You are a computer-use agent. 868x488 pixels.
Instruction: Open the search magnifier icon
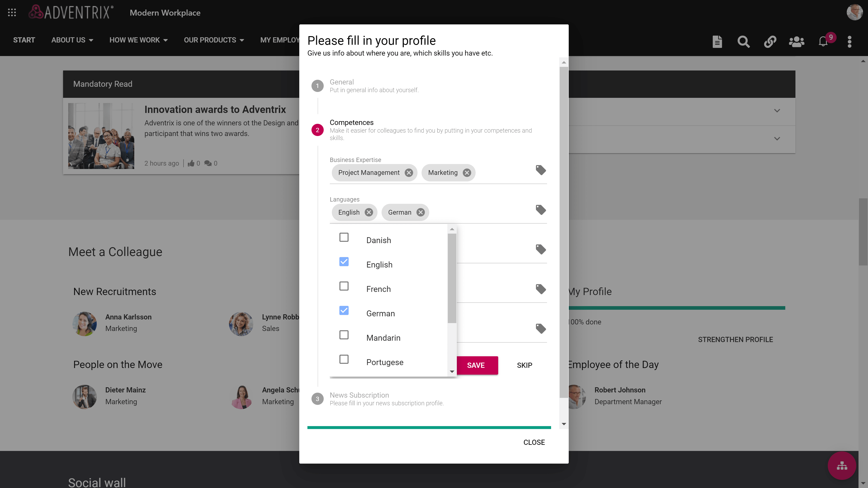(743, 41)
